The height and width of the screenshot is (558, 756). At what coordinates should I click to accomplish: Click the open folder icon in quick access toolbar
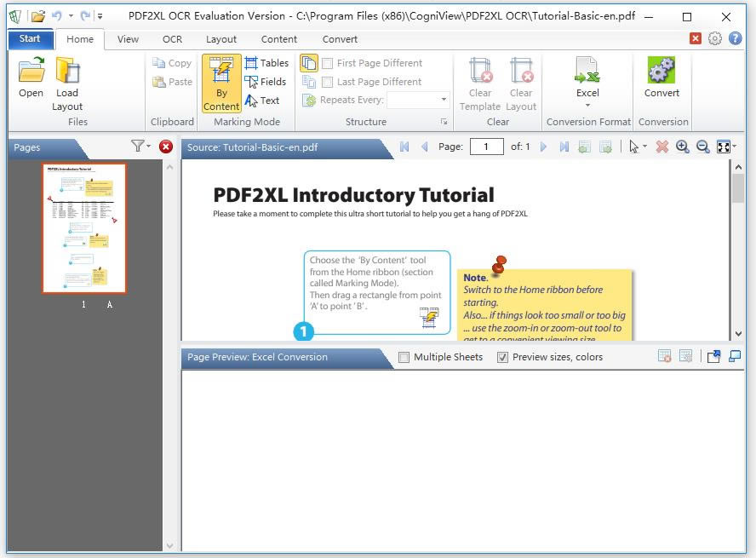[x=38, y=16]
